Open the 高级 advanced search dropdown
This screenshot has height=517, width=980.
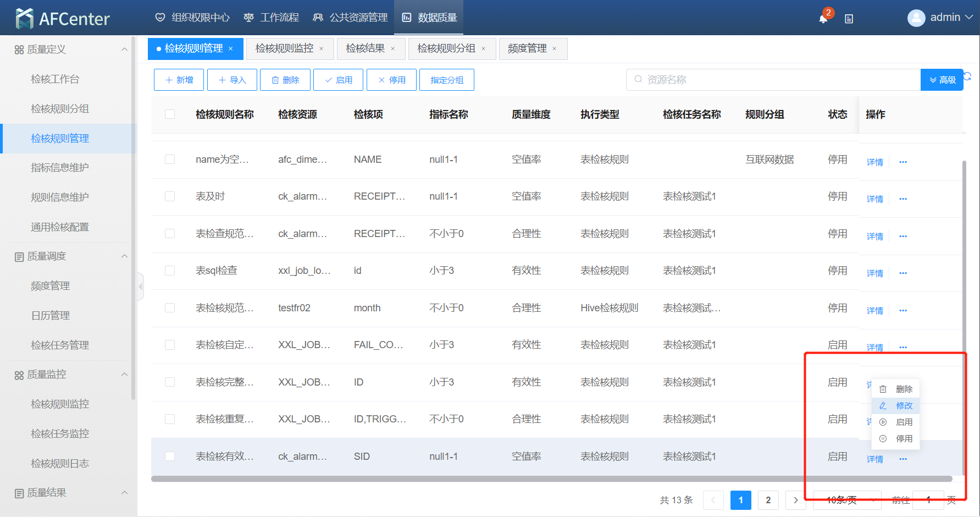click(942, 80)
